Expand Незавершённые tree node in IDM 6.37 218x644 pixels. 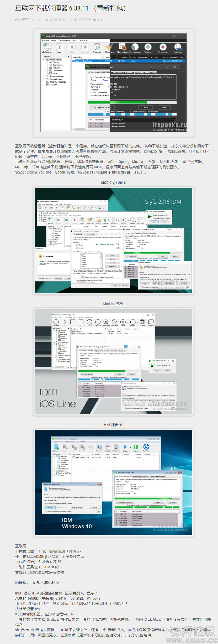pyautogui.click(x=44, y=76)
